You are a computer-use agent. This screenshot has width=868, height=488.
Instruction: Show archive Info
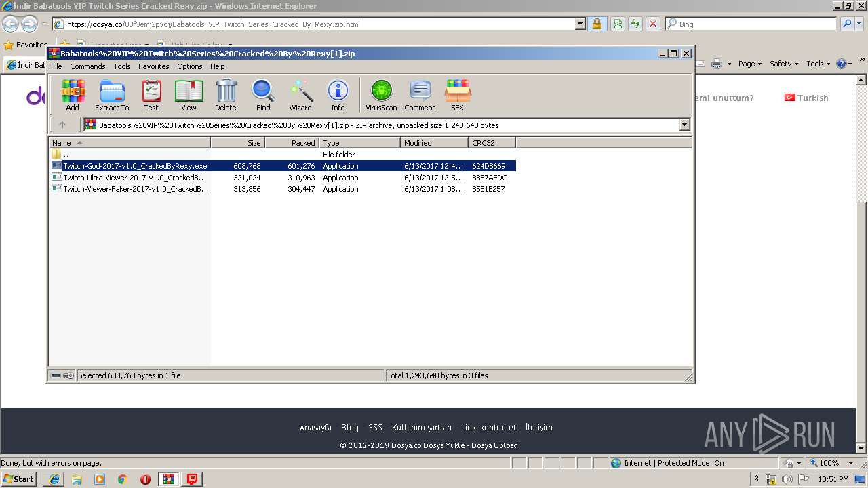click(x=338, y=96)
